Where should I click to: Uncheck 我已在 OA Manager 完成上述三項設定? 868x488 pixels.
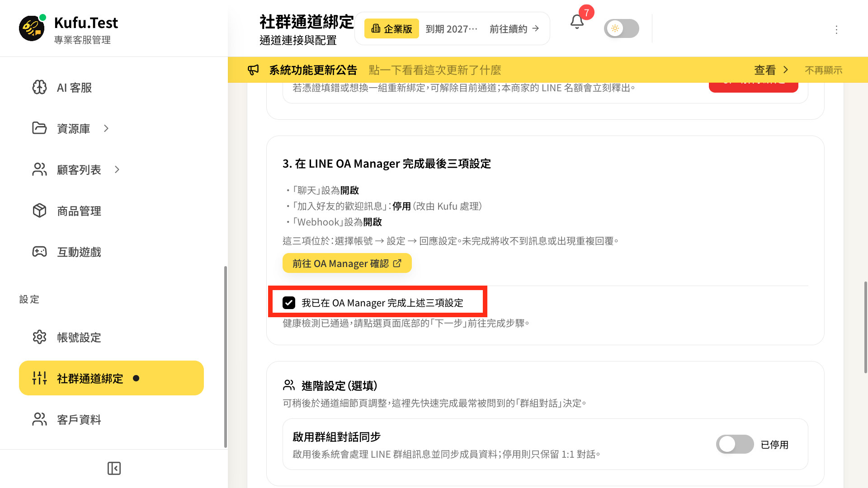click(289, 303)
